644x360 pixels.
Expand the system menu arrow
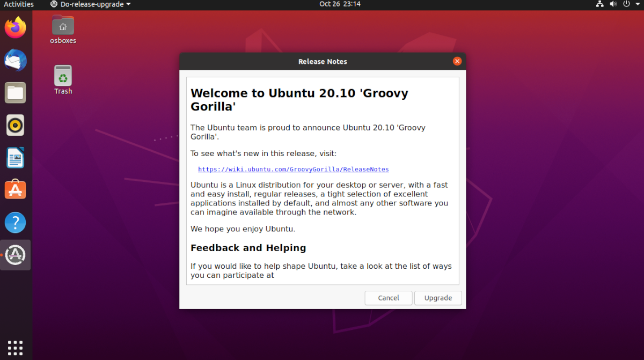coord(636,4)
